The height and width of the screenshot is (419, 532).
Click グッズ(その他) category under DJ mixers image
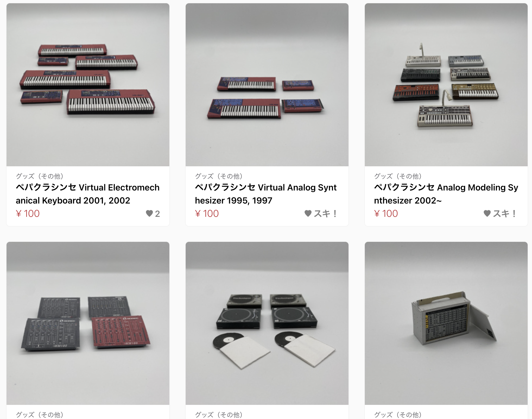tap(40, 415)
